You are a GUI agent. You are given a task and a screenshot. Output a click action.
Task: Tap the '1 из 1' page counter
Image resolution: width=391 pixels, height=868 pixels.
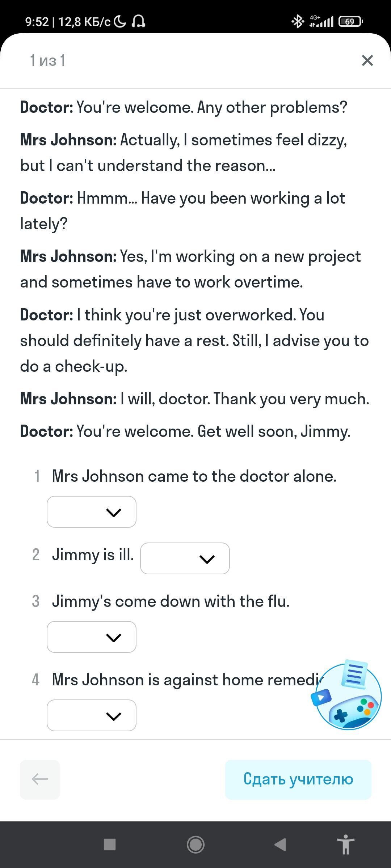[x=48, y=60]
